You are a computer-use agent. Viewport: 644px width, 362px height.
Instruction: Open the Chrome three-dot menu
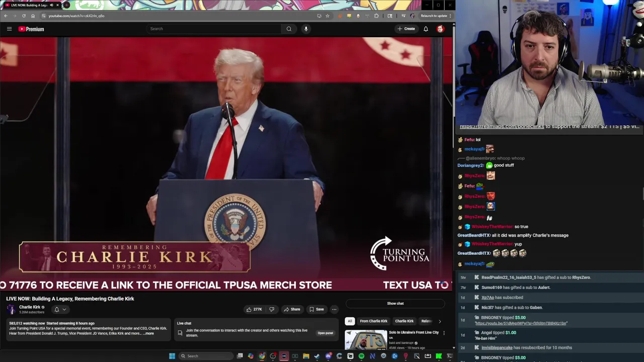click(x=450, y=16)
